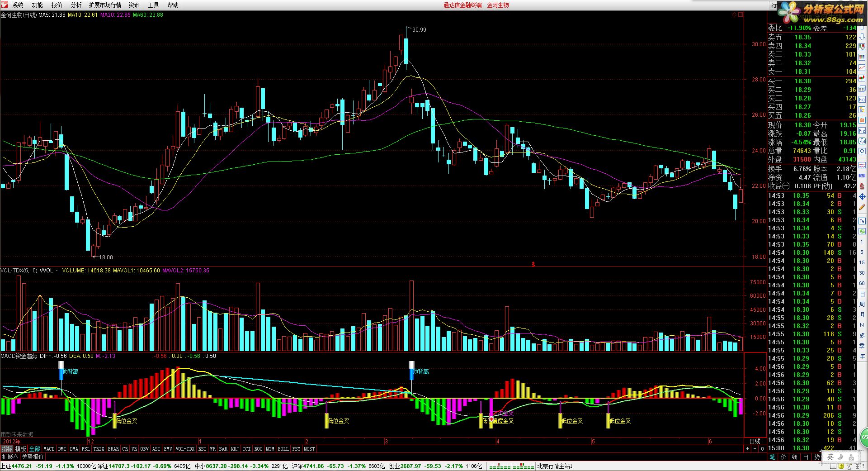Open the 资讯 menu
This screenshot has height=471, width=868.
(134, 5)
